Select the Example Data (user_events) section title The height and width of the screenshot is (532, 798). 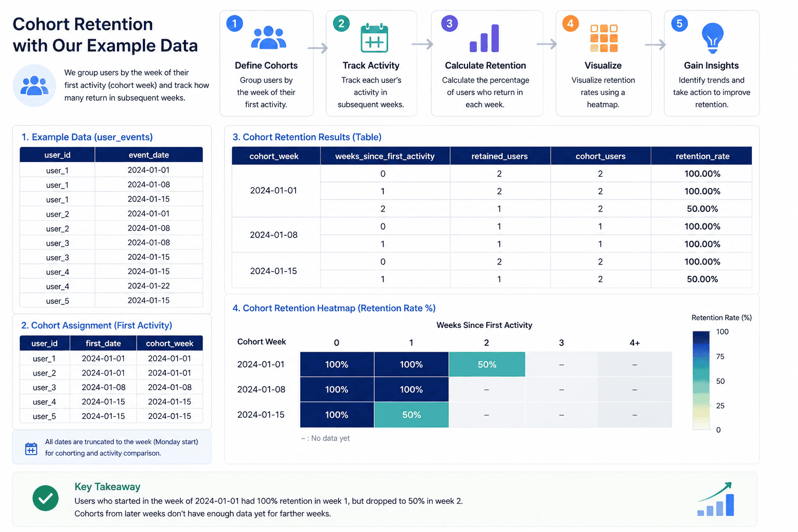[x=87, y=137]
